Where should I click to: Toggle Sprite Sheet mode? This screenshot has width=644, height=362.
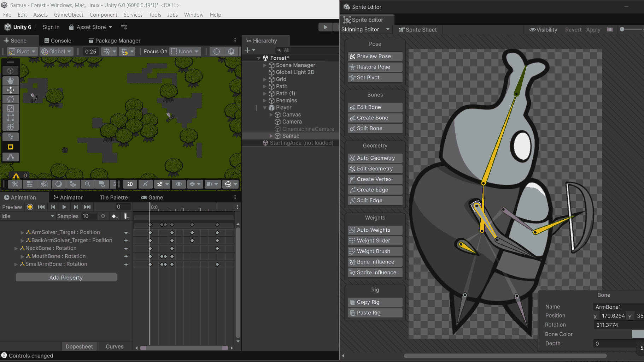tap(418, 30)
